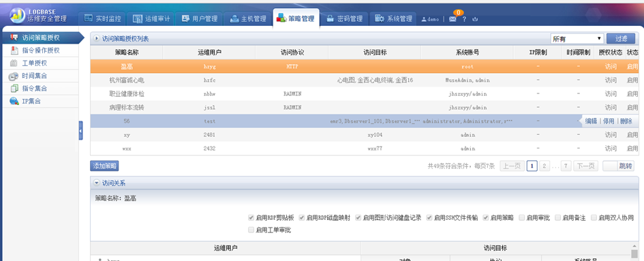This screenshot has width=644, height=261.
Task: Open the 实时监控 tab
Action: pos(102,18)
